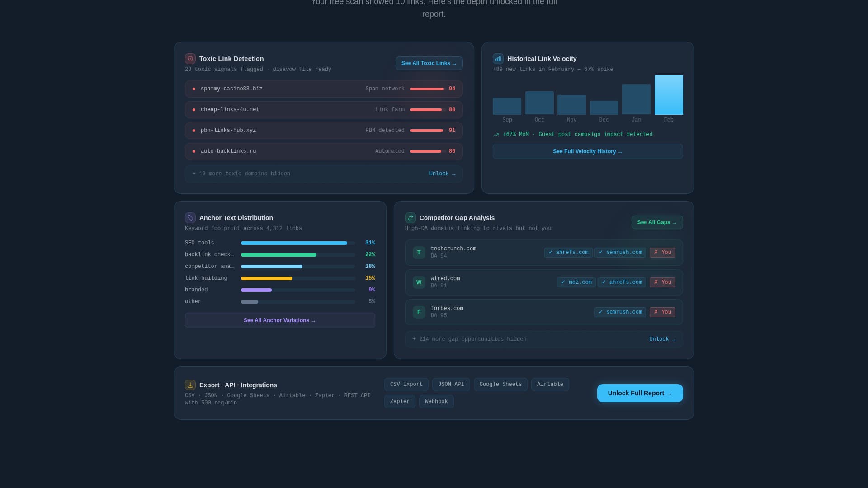Click the December velocity bar
The height and width of the screenshot is (488, 868).
604,108
